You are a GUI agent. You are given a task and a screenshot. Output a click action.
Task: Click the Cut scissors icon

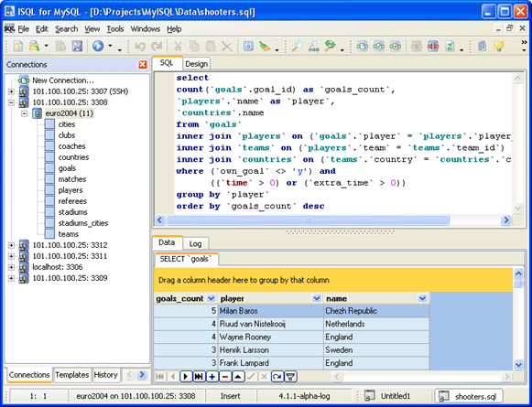click(178, 46)
